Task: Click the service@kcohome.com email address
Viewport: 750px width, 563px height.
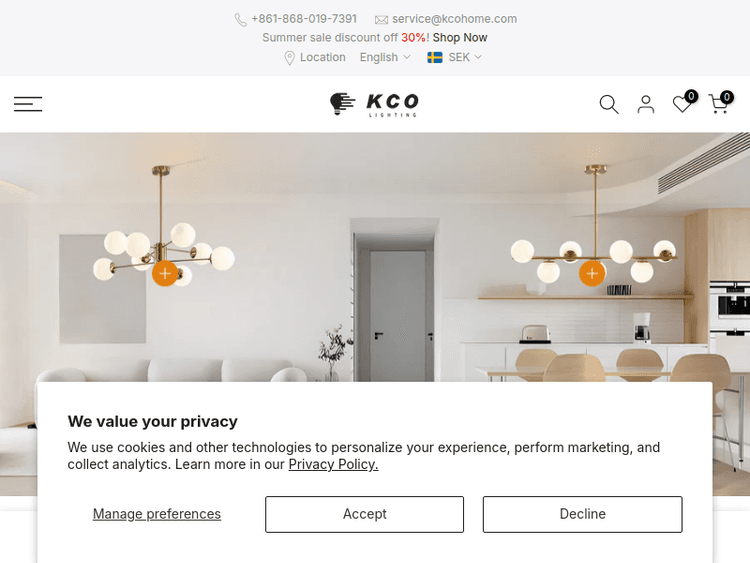Action: [454, 19]
